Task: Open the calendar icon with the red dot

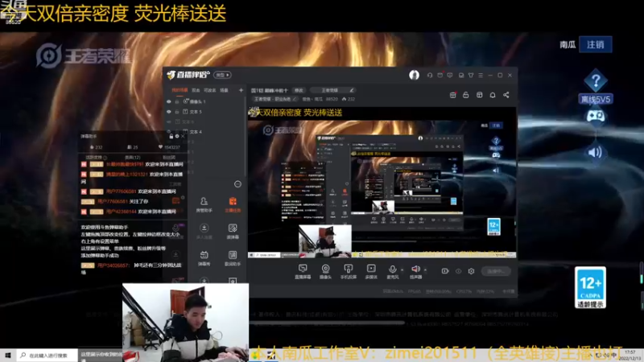Action: click(453, 95)
